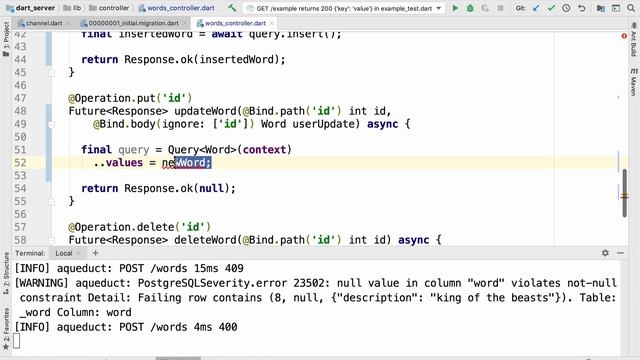Click the Run with Coverage icon
The width and height of the screenshot is (640, 360).
(x=485, y=8)
